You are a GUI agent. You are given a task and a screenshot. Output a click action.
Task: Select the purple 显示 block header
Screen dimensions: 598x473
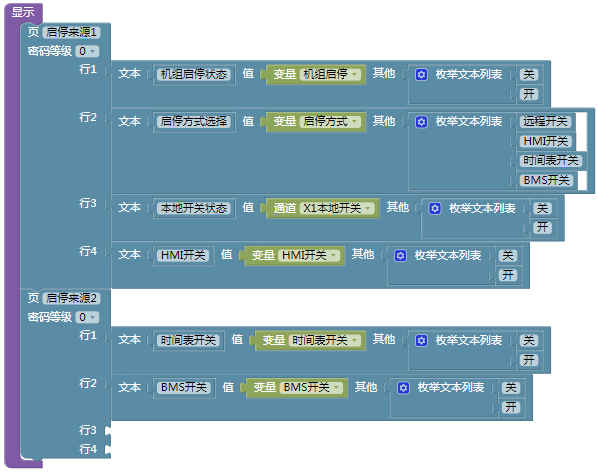[23, 11]
